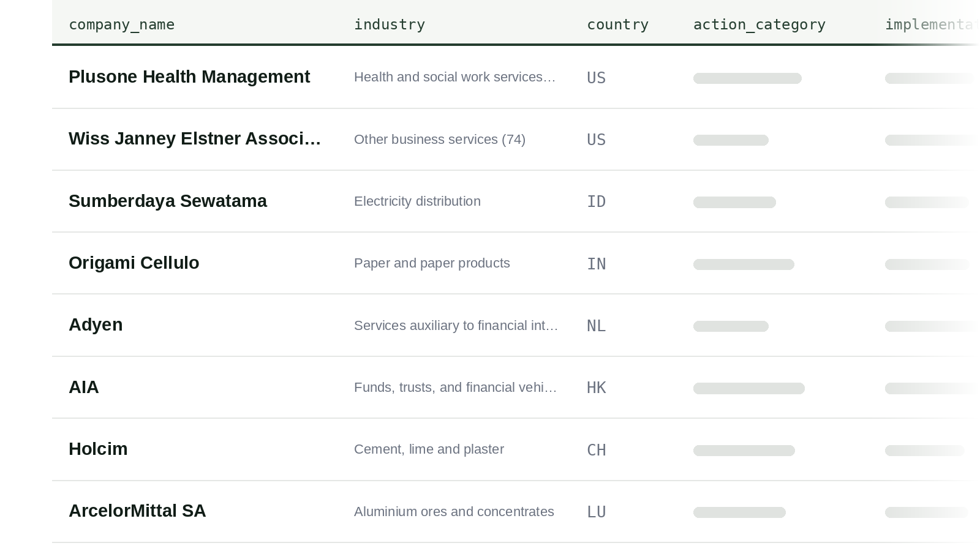Click ArcelorMittal SA company name
The height and width of the screenshot is (551, 980).
click(137, 511)
